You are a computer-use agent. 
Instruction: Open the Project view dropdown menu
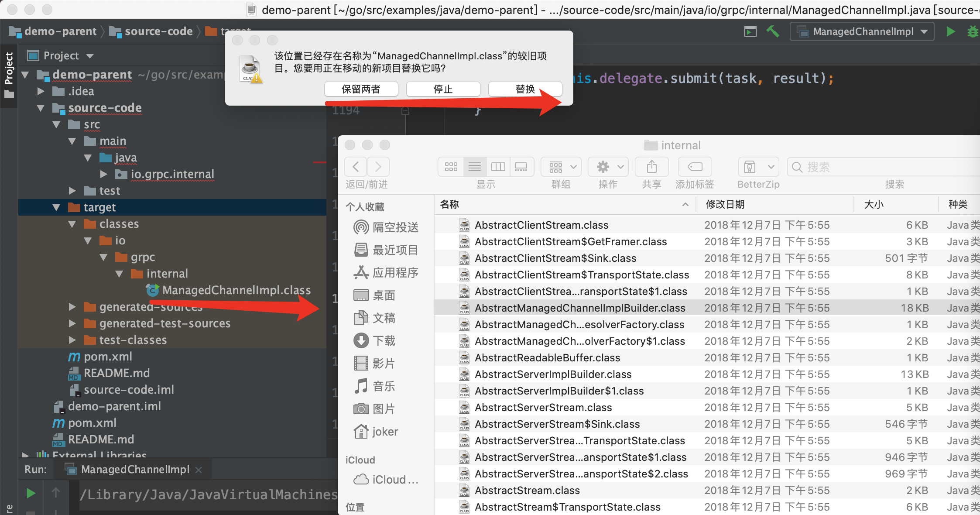[89, 55]
